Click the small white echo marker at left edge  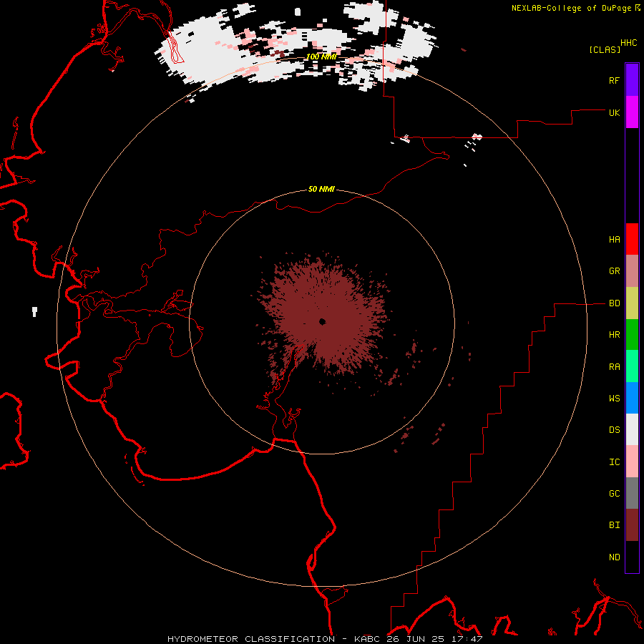point(34,312)
